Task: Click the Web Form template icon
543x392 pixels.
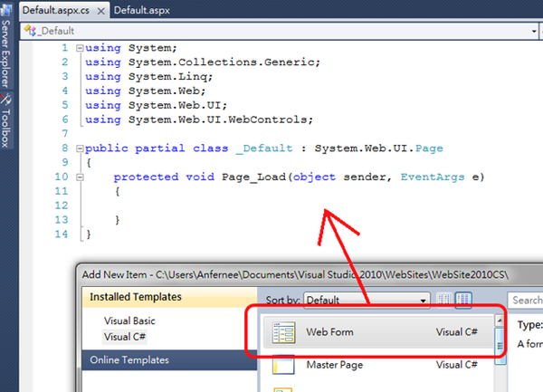Action: [x=283, y=332]
